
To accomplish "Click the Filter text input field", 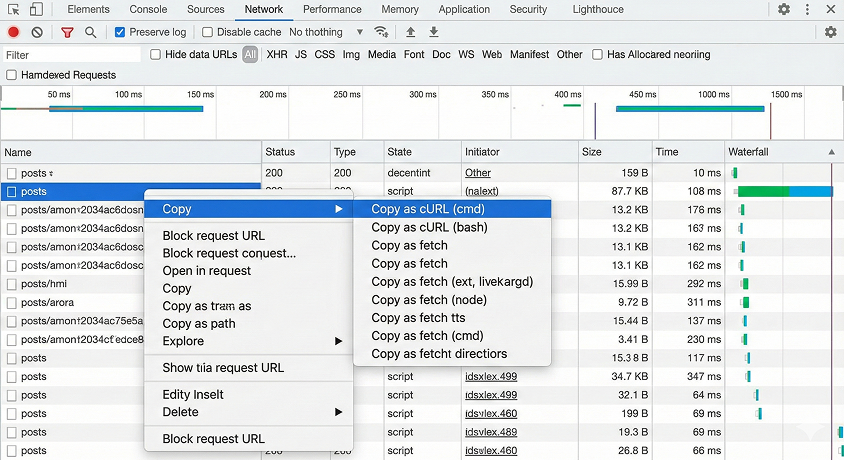I will [70, 55].
